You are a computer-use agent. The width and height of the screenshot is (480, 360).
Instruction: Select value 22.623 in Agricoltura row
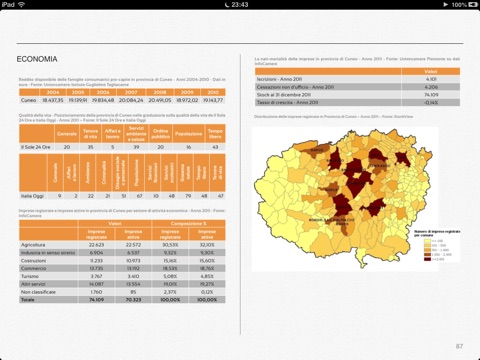click(96, 245)
